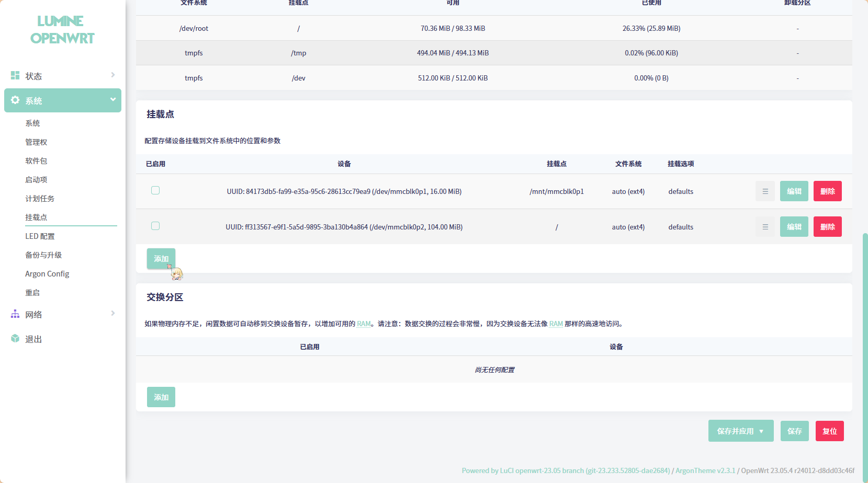This screenshot has height=483, width=868.
Task: Open the 保存并应用 dropdown arrow
Action: pyautogui.click(x=761, y=431)
